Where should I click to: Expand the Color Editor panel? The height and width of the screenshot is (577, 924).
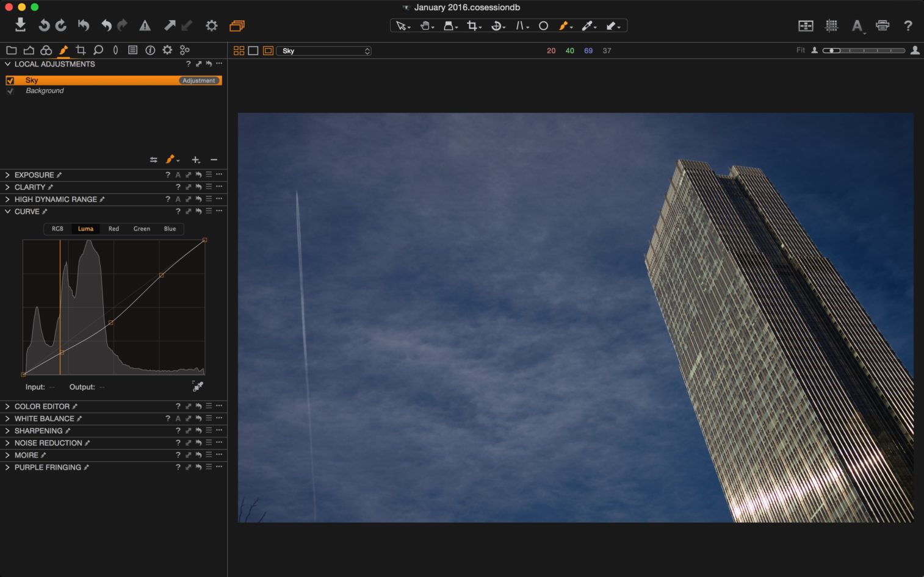coord(7,406)
